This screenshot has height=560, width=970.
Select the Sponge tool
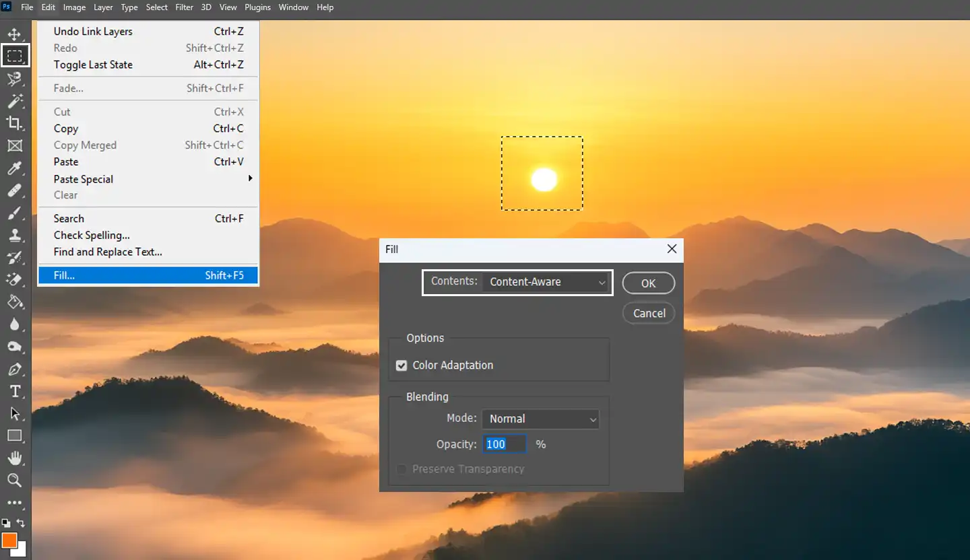tap(14, 347)
